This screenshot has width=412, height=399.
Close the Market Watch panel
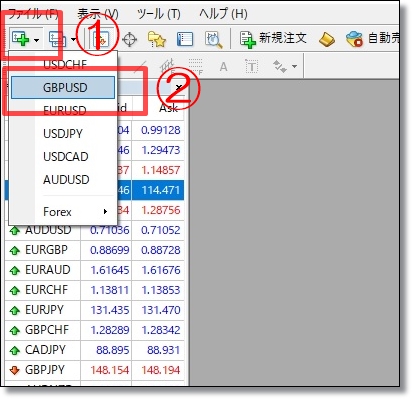pos(178,88)
